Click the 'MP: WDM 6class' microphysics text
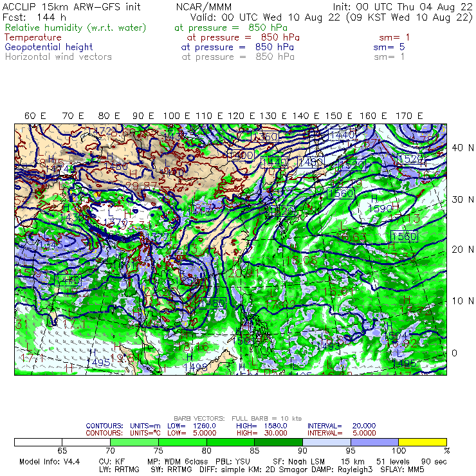 178,462
